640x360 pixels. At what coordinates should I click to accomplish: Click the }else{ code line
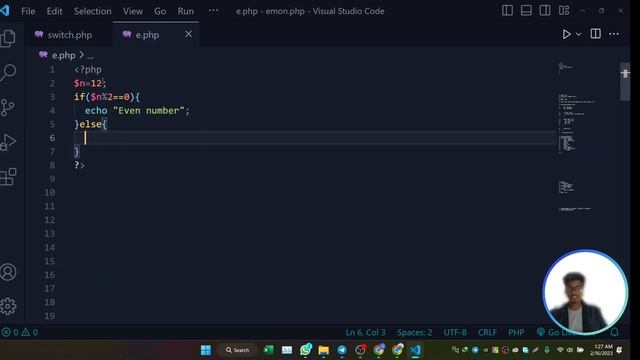(x=90, y=124)
